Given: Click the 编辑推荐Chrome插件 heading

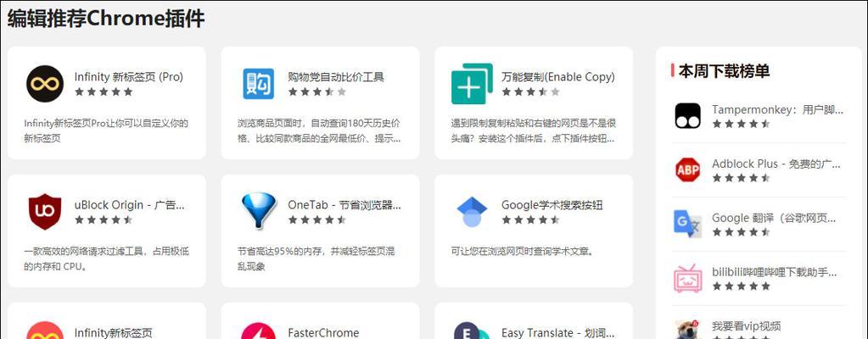Looking at the screenshot, I should coord(106,19).
